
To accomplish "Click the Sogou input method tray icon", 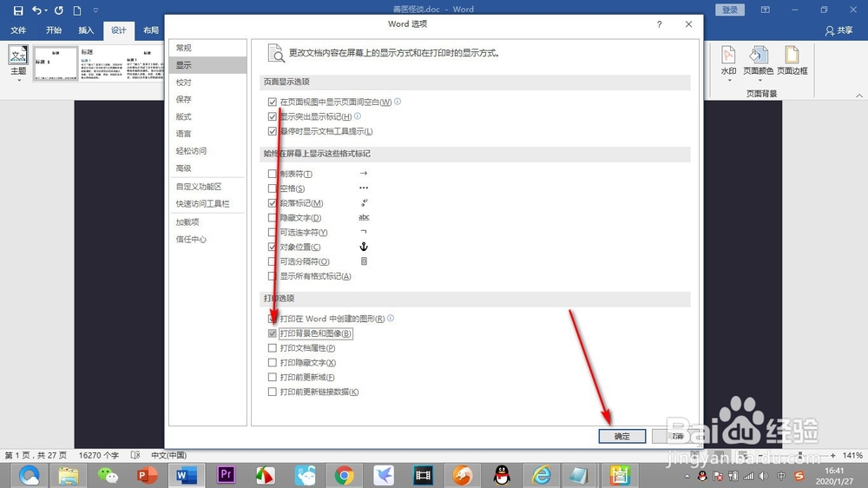I will click(x=799, y=476).
